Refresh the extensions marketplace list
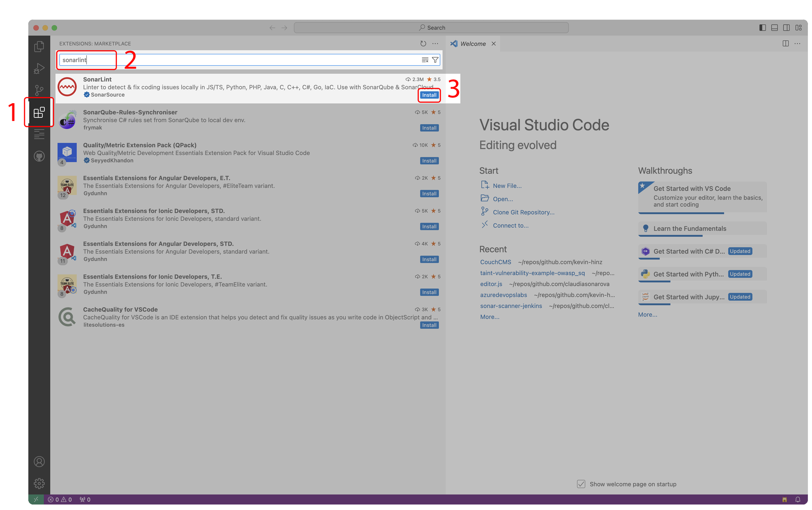 coord(423,44)
